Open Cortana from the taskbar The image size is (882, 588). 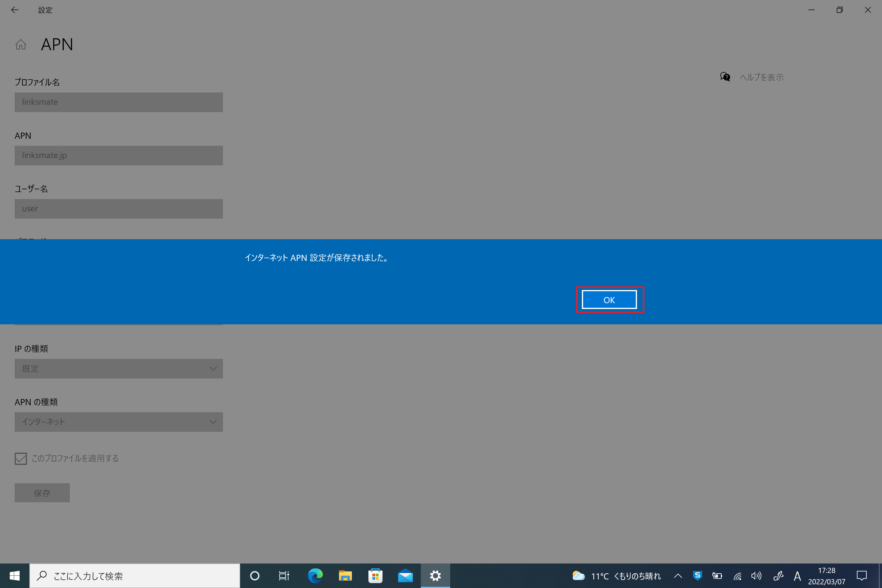pos(254,576)
